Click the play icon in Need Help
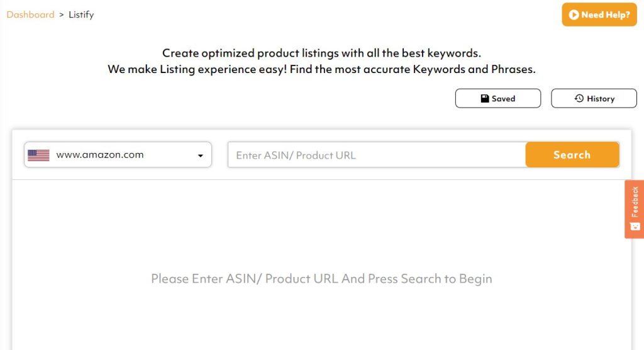Viewport: 644px width, 350px height. pos(574,14)
